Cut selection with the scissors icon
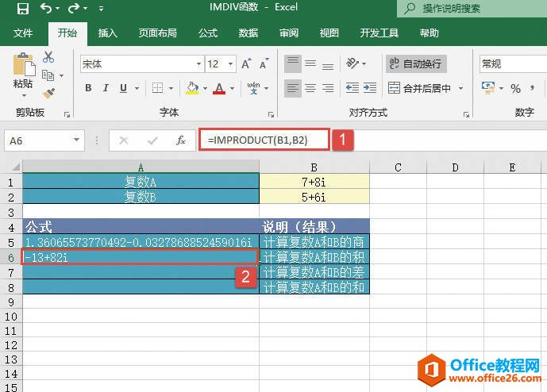 pos(48,57)
